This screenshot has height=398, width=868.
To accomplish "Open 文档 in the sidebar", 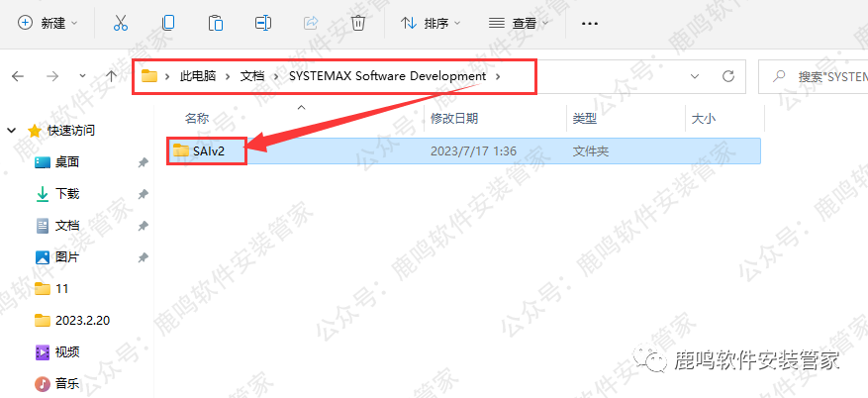I will coord(67,226).
